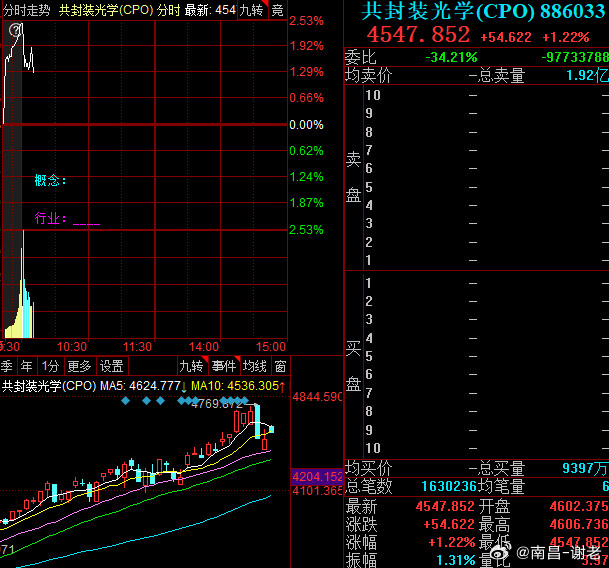The height and width of the screenshot is (568, 609).
Task: Click the 行业: label on intraday chart
Action: (x=50, y=218)
